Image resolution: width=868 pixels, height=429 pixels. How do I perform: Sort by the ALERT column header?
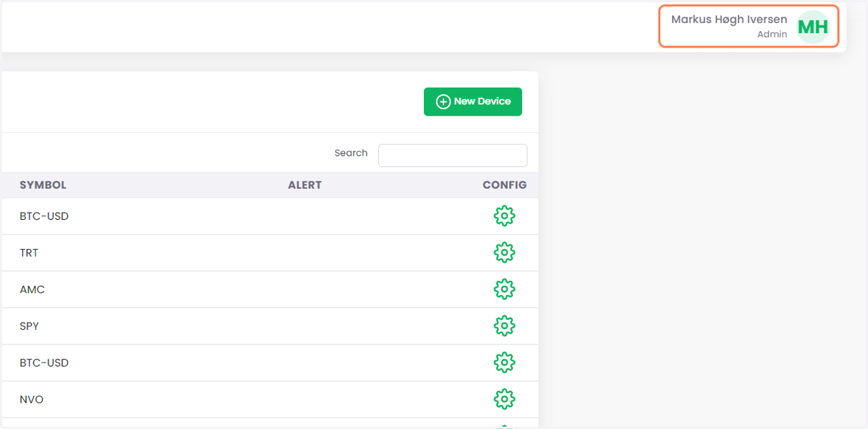305,185
